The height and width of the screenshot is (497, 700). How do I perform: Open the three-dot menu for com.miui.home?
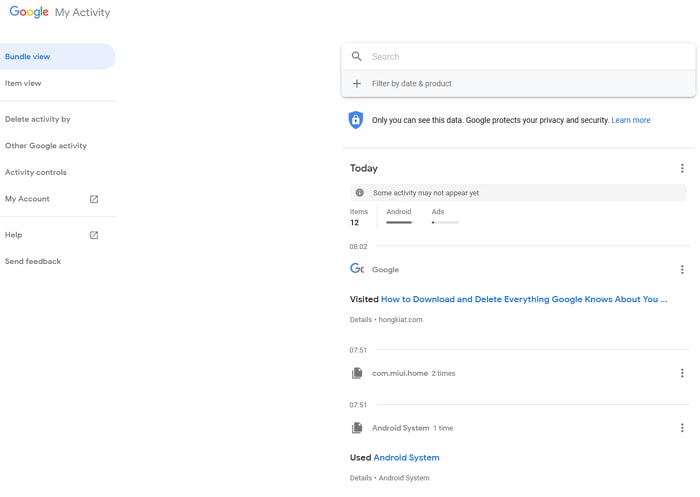point(682,373)
